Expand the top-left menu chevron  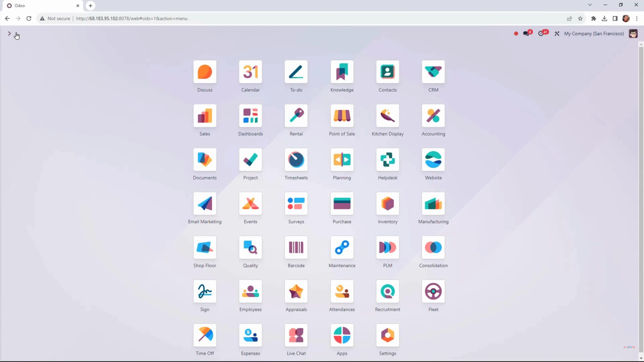pyautogui.click(x=9, y=34)
